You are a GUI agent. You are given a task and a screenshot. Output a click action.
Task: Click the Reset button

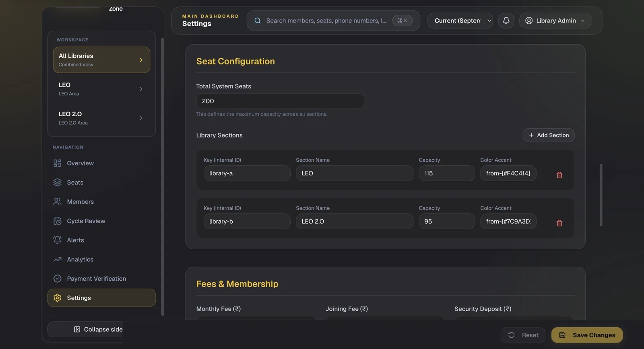pos(523,335)
